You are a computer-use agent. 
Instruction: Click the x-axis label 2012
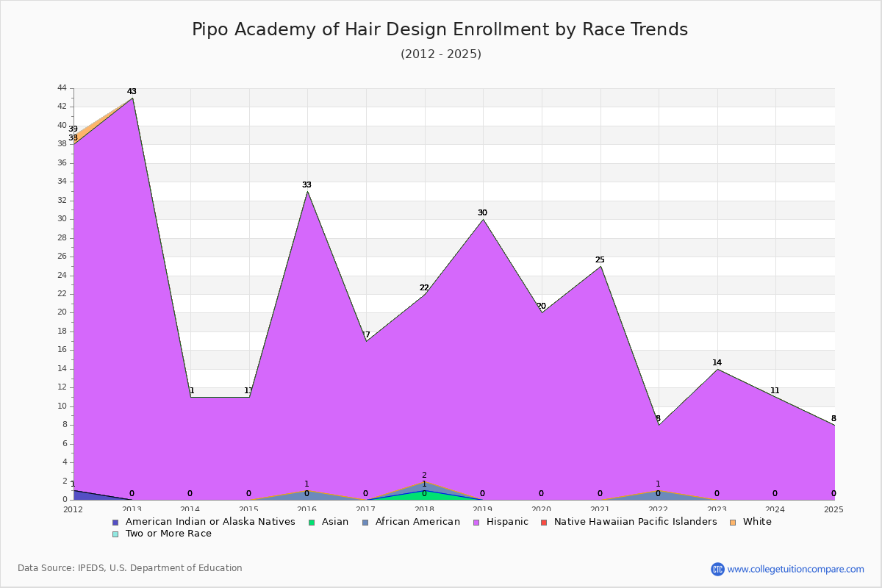(x=73, y=509)
